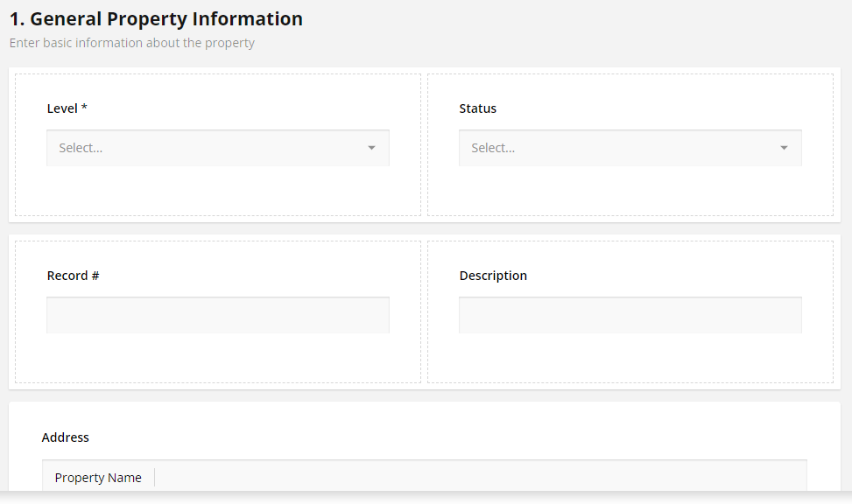Click 'Select...' placeholder in the Status field
The width and height of the screenshot is (852, 504).
click(x=493, y=148)
